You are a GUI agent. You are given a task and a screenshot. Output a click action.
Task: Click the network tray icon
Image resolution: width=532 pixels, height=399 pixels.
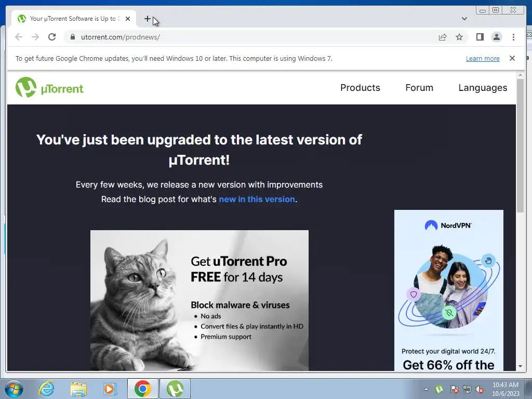[x=467, y=389]
